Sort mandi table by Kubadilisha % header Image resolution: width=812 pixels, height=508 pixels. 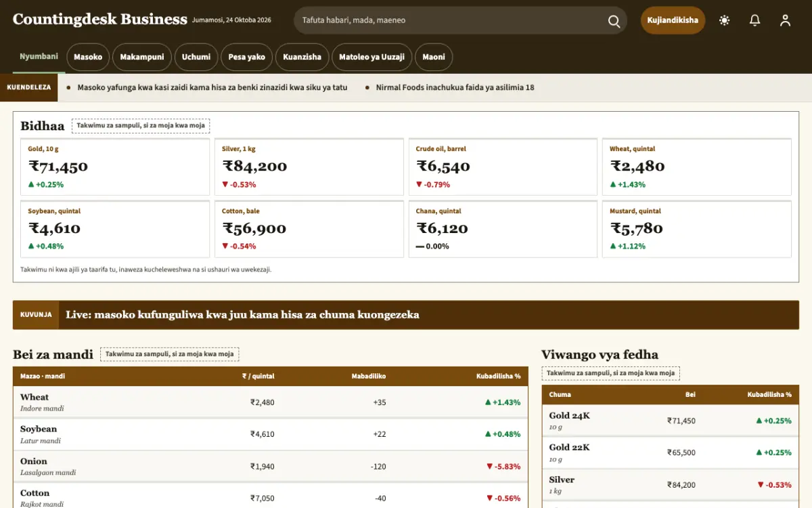point(498,376)
